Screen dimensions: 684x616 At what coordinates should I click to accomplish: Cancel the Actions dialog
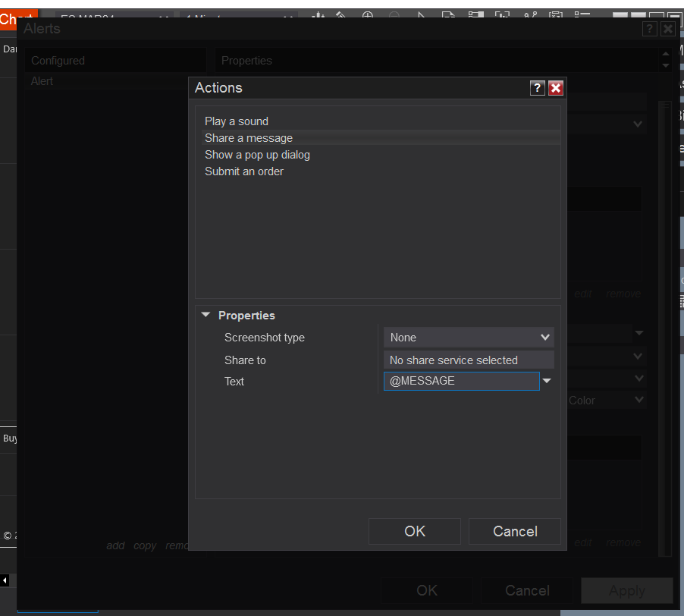[x=515, y=531]
